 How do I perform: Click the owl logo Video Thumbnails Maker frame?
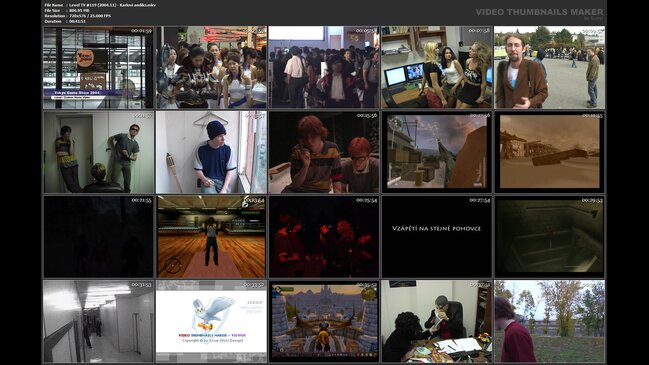point(211,321)
